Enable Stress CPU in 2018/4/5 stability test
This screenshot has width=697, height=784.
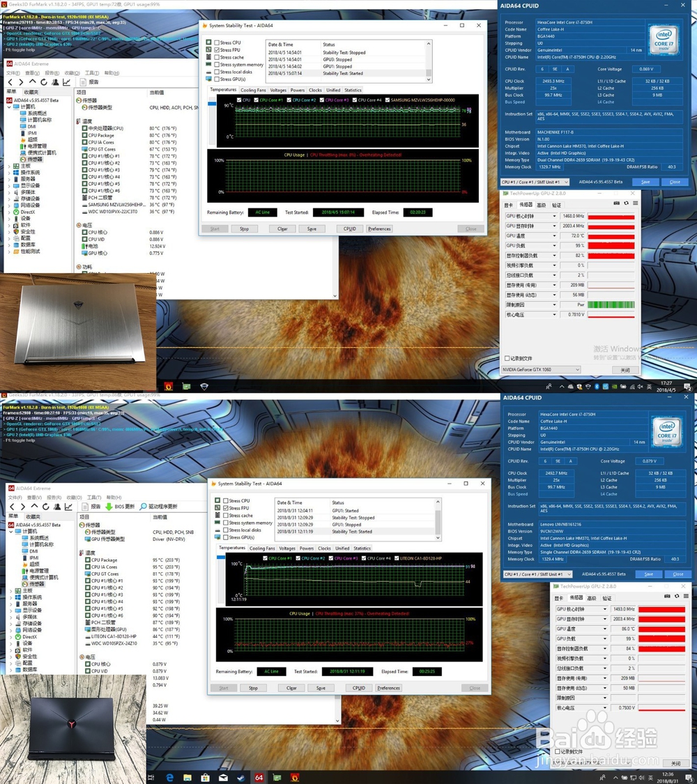click(217, 43)
